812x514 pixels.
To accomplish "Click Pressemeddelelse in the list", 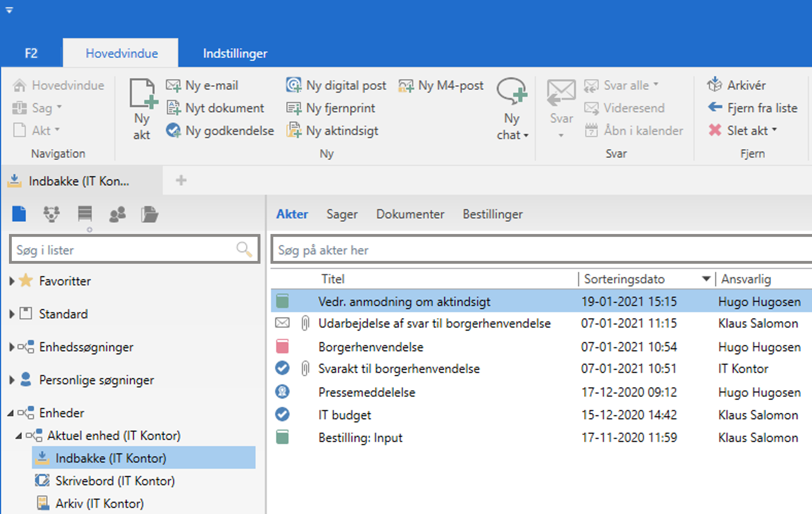I will [x=367, y=392].
